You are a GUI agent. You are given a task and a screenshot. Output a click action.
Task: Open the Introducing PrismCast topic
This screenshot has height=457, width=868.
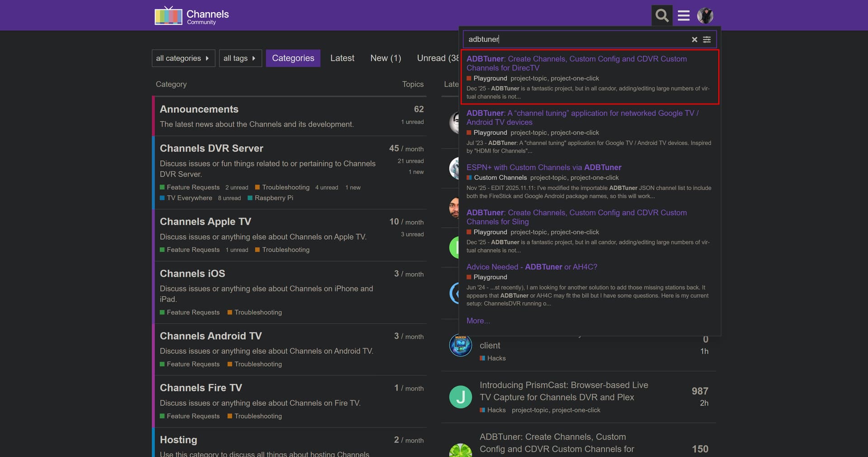[x=563, y=391]
